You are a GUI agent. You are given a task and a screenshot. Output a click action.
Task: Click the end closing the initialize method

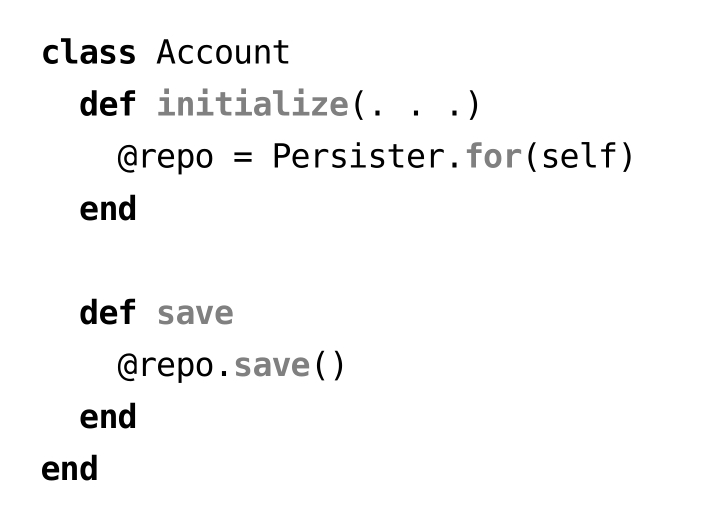[107, 209]
